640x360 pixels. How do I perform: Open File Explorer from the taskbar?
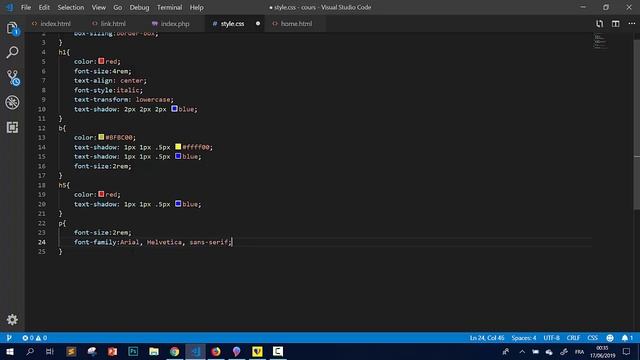tap(154, 351)
